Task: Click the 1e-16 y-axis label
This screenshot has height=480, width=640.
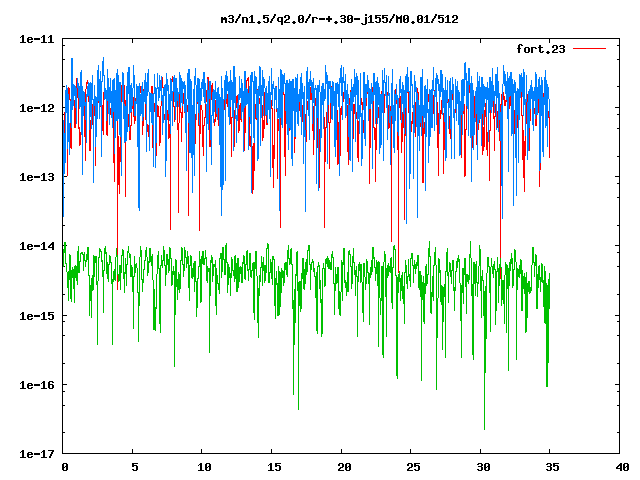Action: point(37,385)
